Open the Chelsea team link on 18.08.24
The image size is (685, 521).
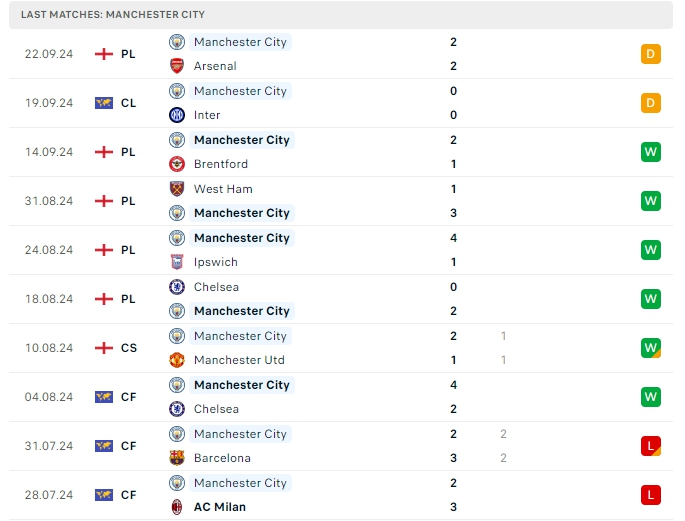[216, 287]
